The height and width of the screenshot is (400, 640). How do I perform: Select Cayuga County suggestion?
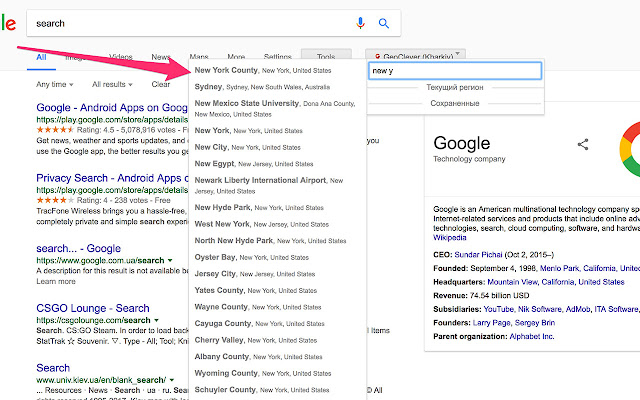(278, 324)
